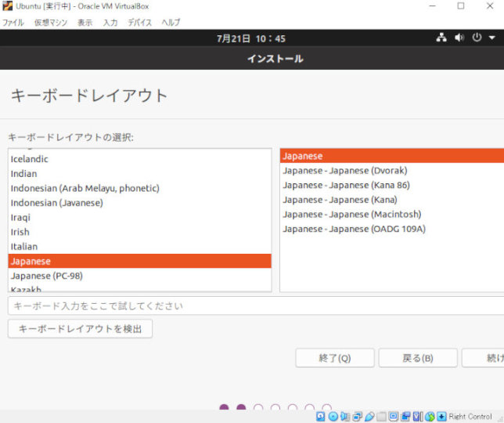This screenshot has width=504, height=423.
Task: Click the VirtualBox network adapter status icon
Action: point(357,417)
